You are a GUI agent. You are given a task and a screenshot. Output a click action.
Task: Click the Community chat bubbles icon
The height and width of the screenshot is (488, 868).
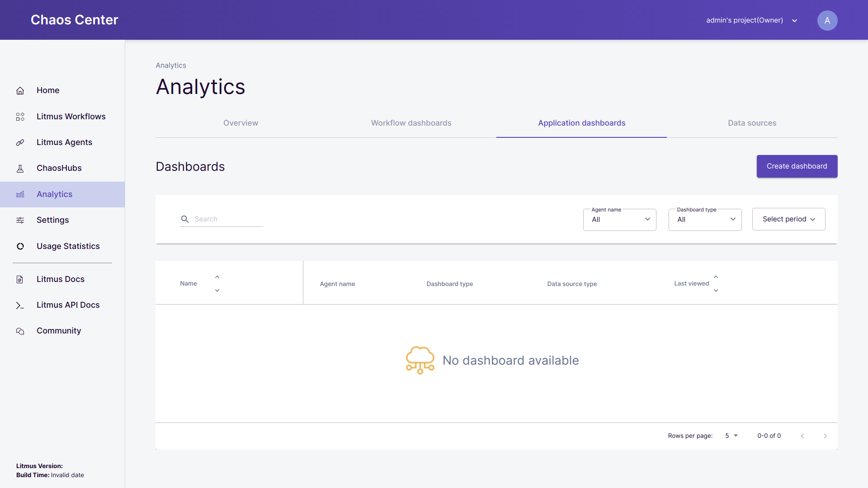pos(20,331)
